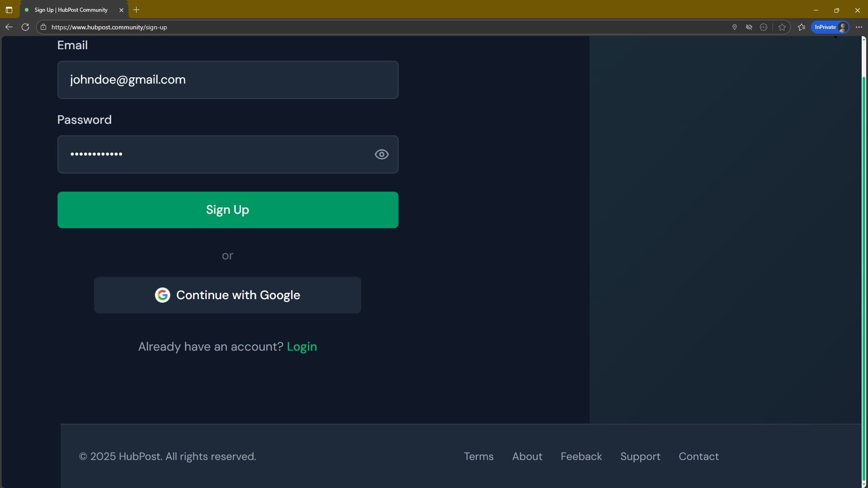Open the favorites list icon
Screen dimensions: 868x488
pos(802,27)
